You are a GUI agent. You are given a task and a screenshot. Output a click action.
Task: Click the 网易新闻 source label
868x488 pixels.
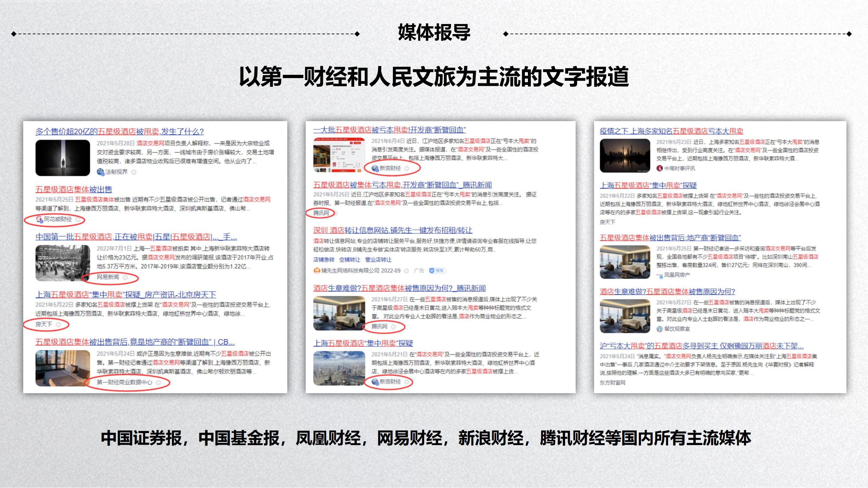108,277
